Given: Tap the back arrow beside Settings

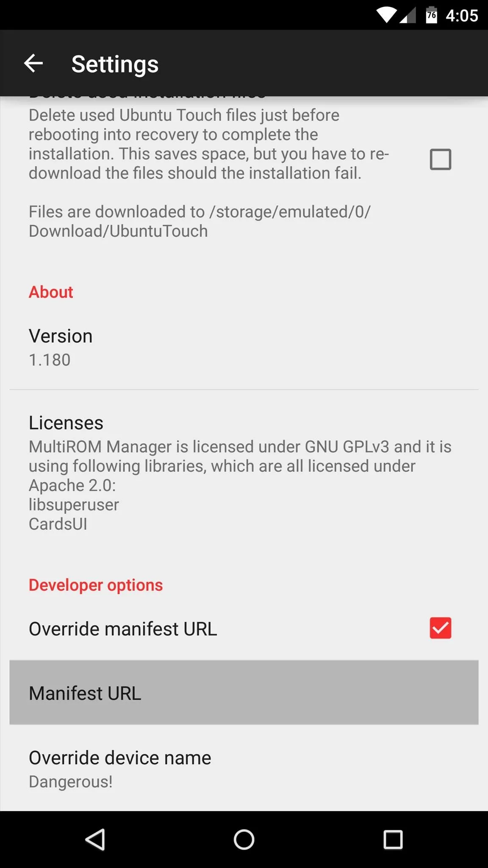Looking at the screenshot, I should tap(33, 64).
